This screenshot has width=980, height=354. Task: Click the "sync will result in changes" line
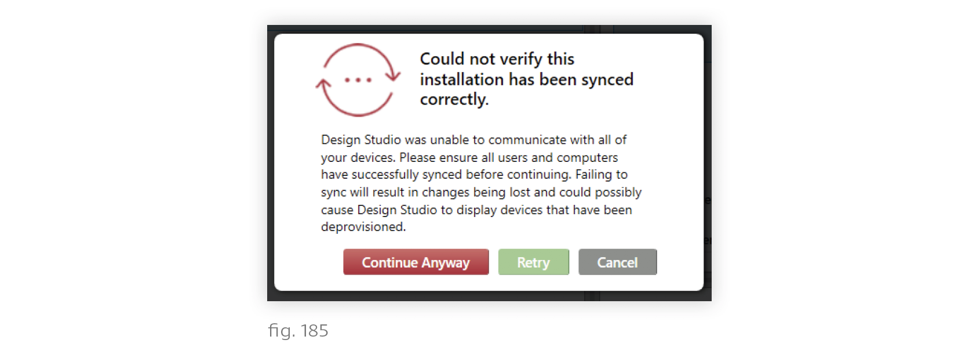click(481, 192)
